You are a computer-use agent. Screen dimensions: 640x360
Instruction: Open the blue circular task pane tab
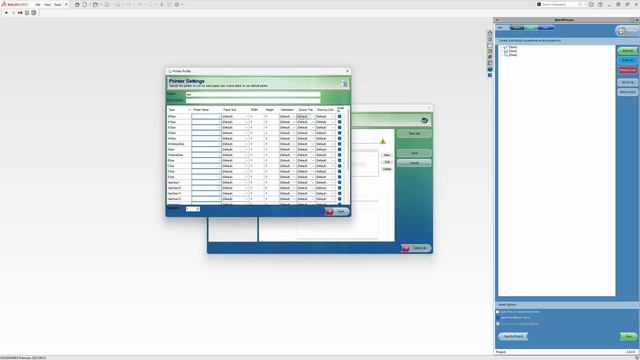click(490, 69)
